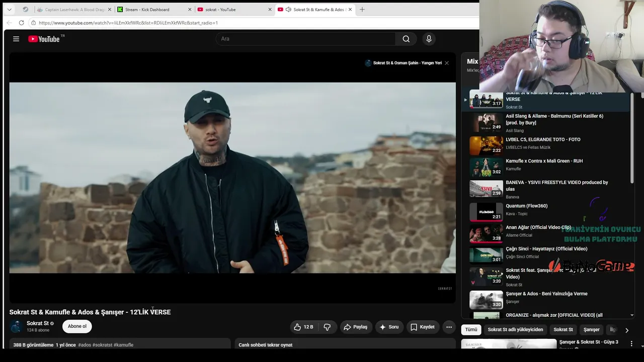This screenshot has height=362, width=644.
Task: Select the Şanışer filter chip
Action: pyautogui.click(x=591, y=330)
